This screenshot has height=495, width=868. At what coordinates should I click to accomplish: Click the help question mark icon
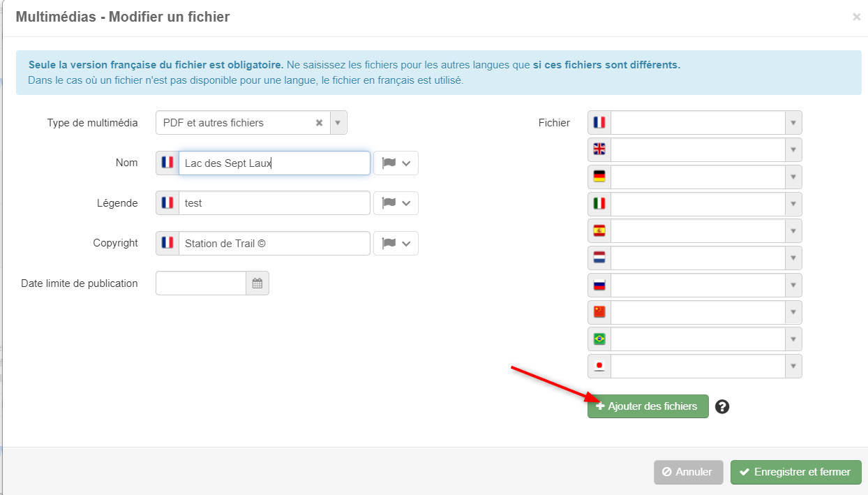[722, 406]
